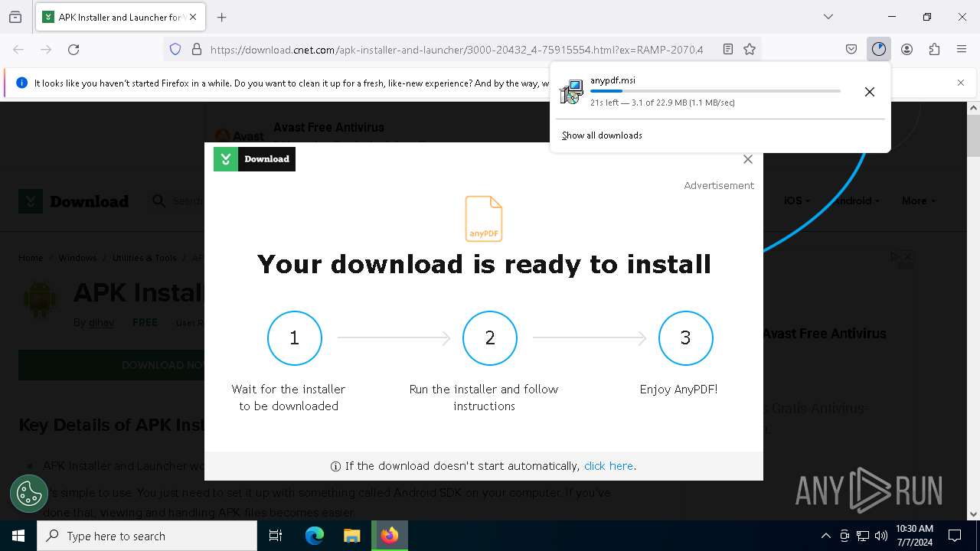The height and width of the screenshot is (551, 980).
Task: Open Extensions puzzle icon
Action: pos(934,49)
